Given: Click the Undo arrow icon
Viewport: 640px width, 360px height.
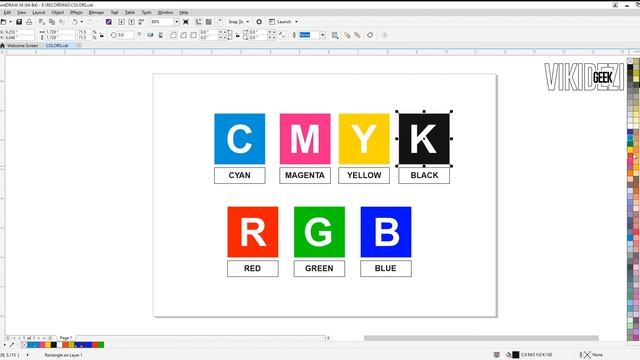Looking at the screenshot, I should click(75, 22).
